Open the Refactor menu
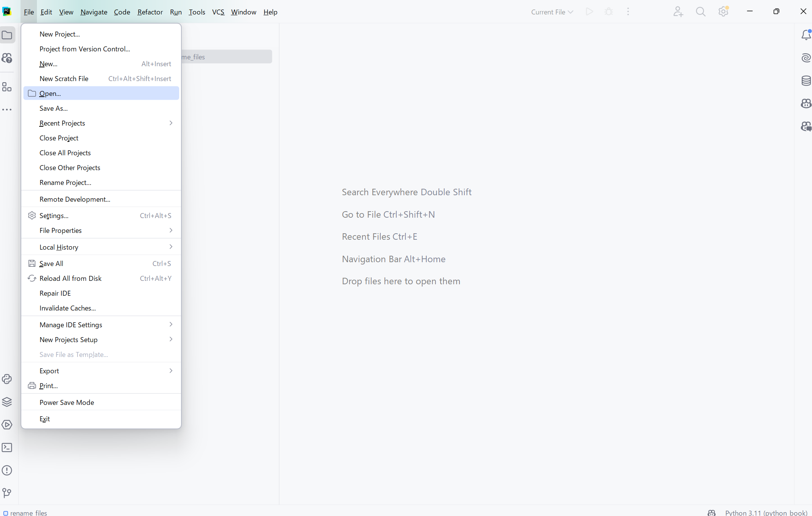This screenshot has width=812, height=516. 150,12
